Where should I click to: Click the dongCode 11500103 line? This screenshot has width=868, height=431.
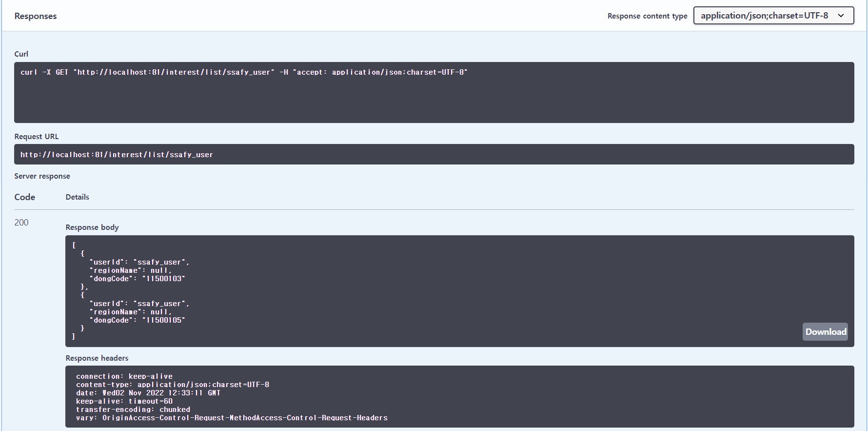[x=138, y=279]
